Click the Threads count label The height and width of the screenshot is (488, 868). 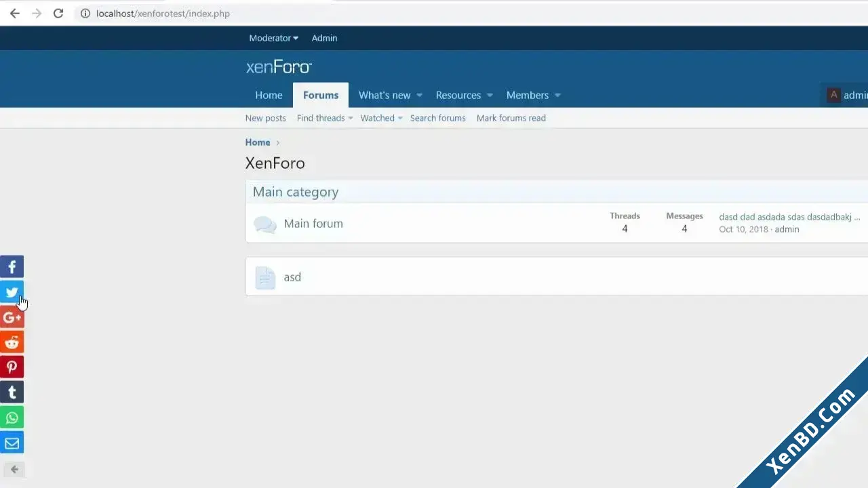(625, 216)
